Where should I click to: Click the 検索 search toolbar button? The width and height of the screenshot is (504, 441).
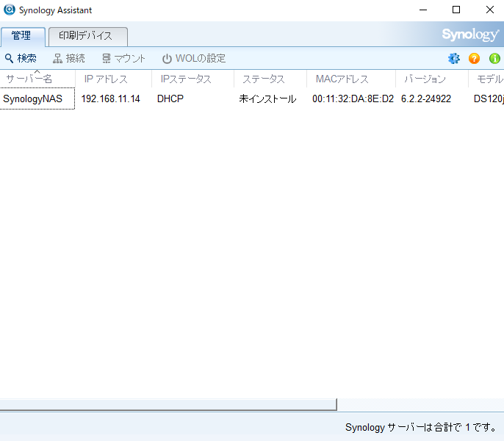pos(21,58)
